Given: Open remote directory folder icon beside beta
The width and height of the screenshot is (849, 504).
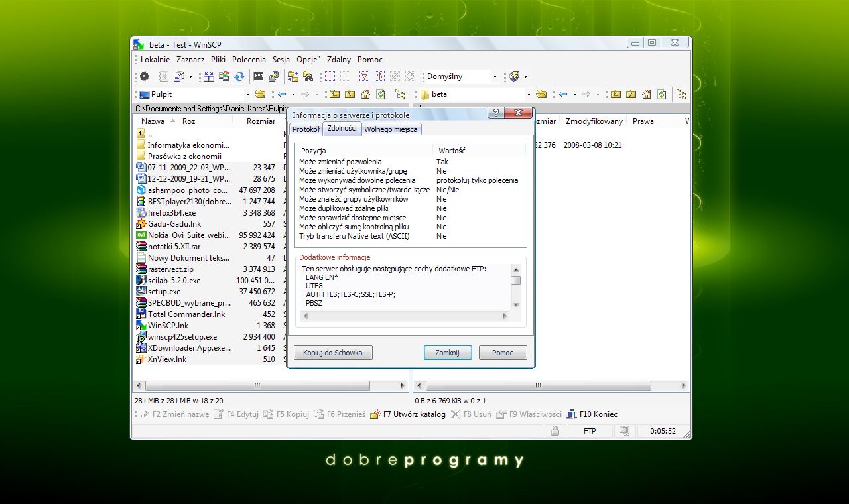Looking at the screenshot, I should pos(541,94).
